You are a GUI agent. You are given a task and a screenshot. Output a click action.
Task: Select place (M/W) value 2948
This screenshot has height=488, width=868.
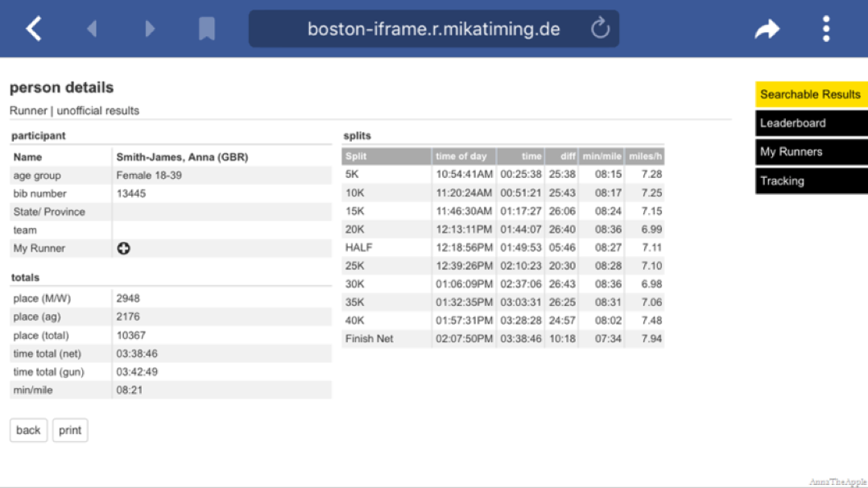coord(128,299)
